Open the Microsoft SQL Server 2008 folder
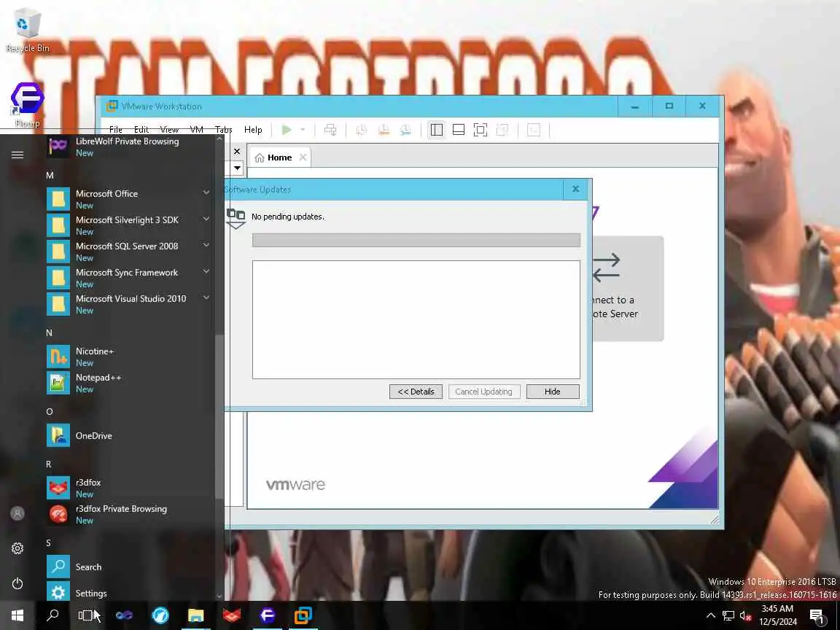Screen dimensions: 840x630 pyautogui.click(x=128, y=252)
